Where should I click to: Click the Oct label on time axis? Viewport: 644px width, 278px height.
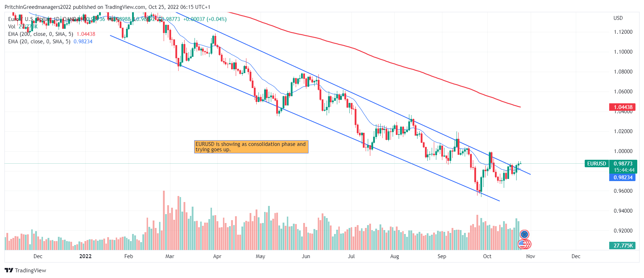point(487,256)
